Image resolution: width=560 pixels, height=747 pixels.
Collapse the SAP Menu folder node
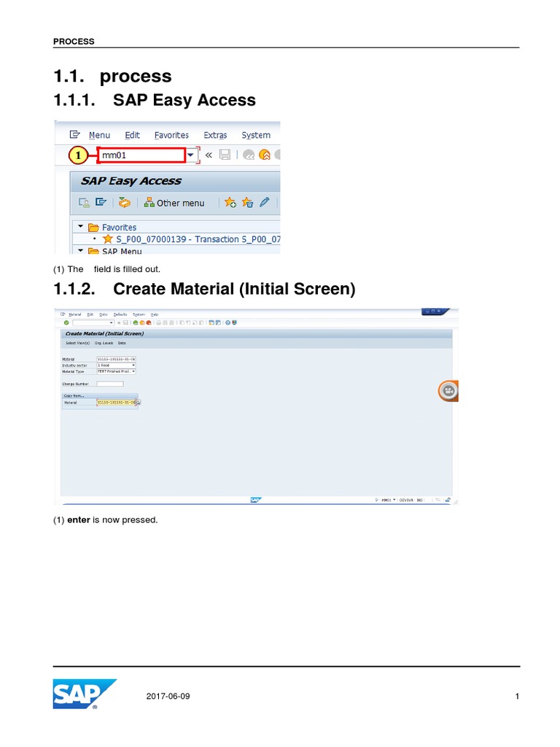[x=80, y=250]
